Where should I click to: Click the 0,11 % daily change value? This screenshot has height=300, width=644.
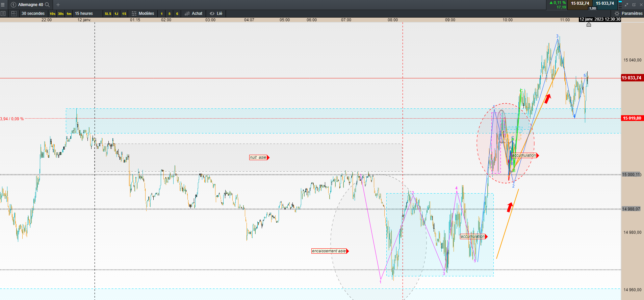point(560,3)
